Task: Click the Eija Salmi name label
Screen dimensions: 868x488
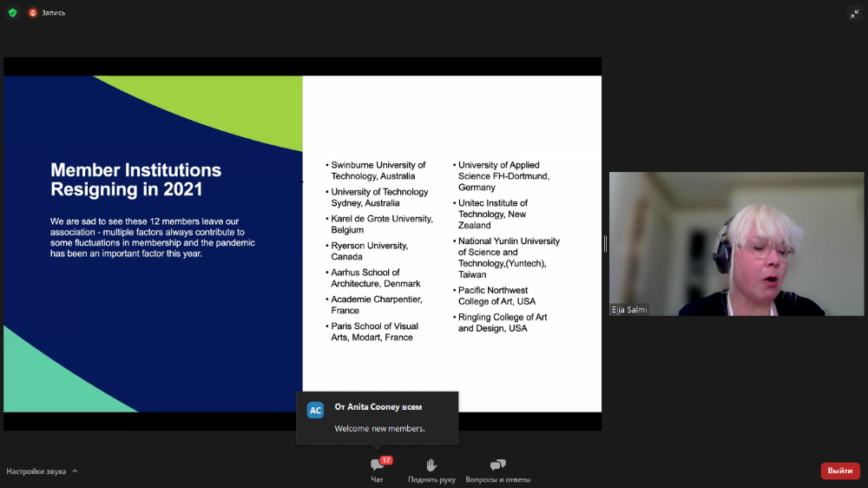Action: [x=628, y=310]
